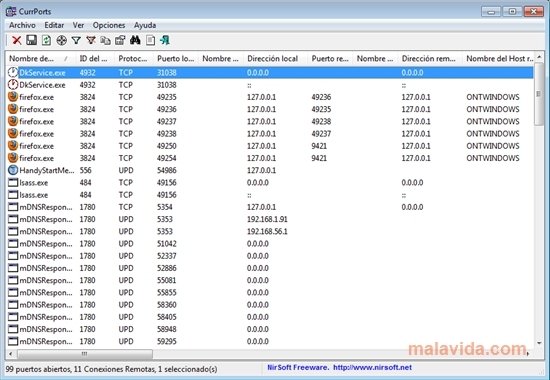Click the floppy disk save icon
550x380 pixels.
32,40
